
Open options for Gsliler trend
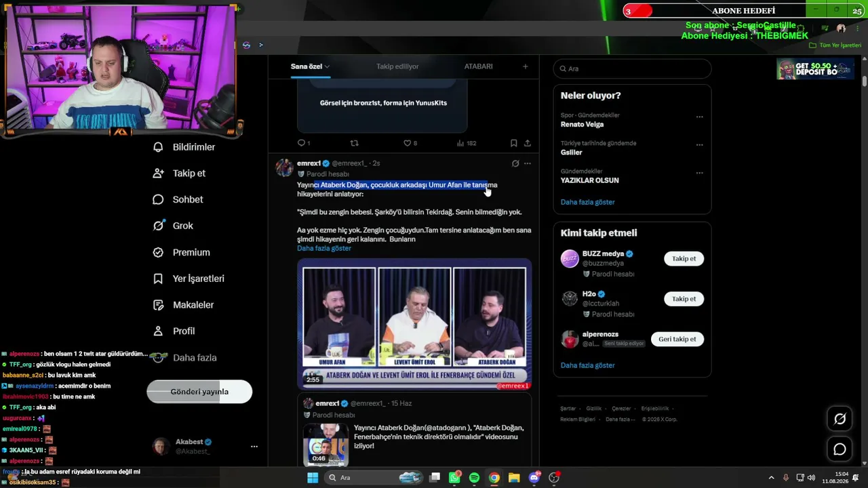coord(699,144)
